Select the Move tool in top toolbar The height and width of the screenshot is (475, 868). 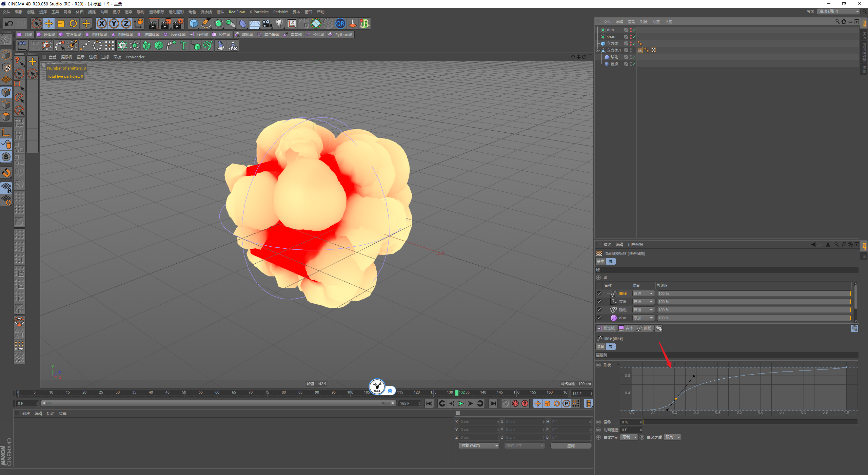tap(49, 23)
